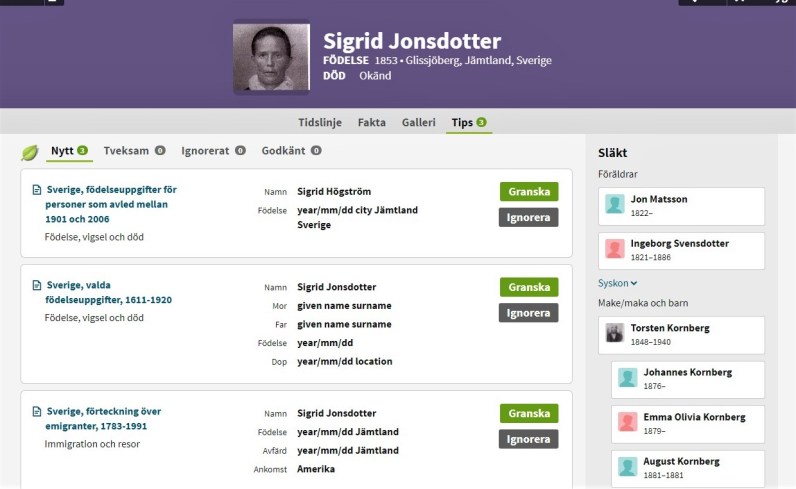
Task: Click Sigrid Jonsdotter's profile photo
Action: tap(271, 58)
